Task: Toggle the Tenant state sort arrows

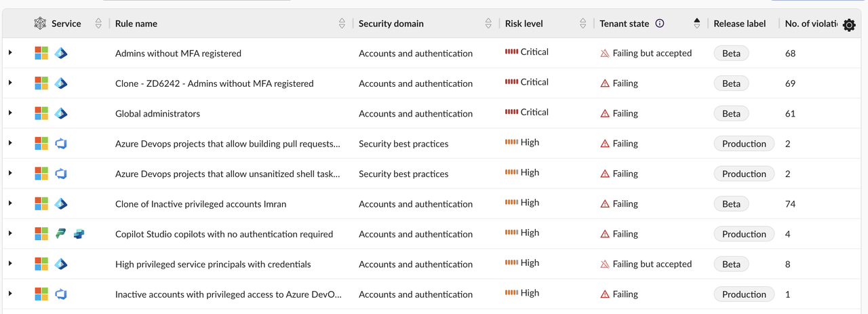Action: [x=696, y=24]
